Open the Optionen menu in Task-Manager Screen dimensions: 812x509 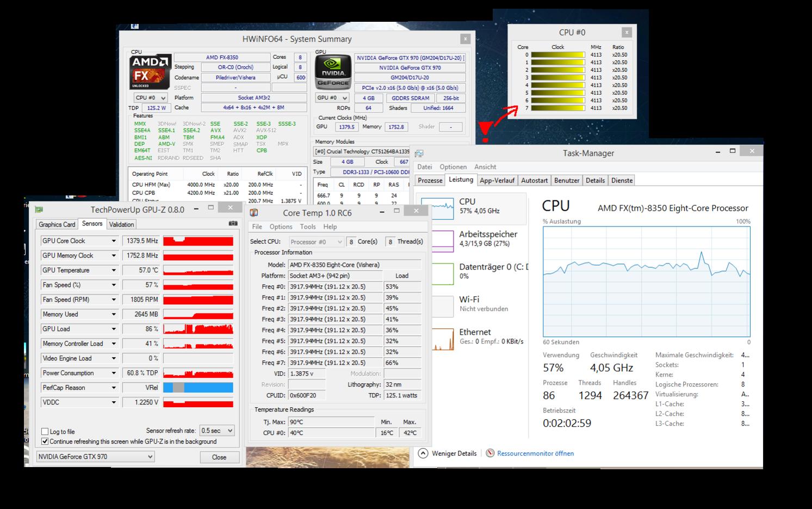(453, 167)
